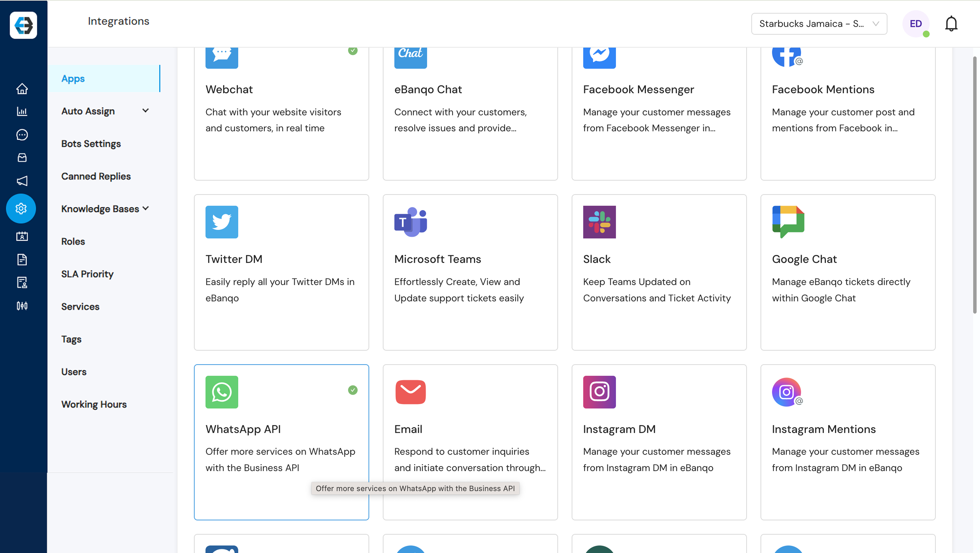Open the home icon in sidebar
Viewport: 980px width, 553px height.
22,89
